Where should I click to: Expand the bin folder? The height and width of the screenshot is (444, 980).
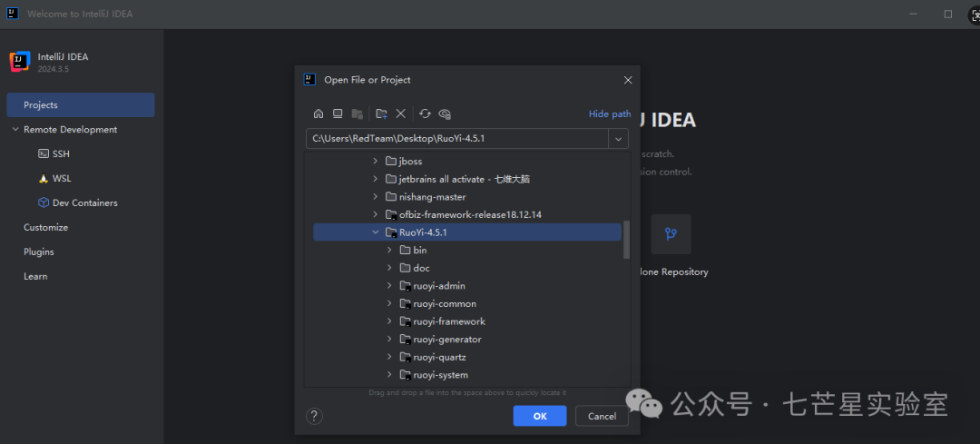(389, 250)
